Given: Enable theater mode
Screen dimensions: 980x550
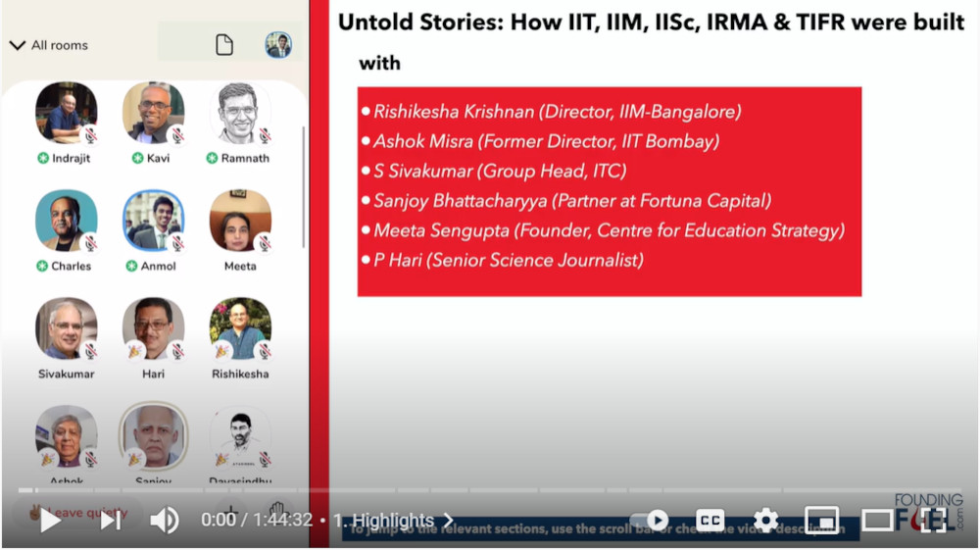Looking at the screenshot, I should coord(877,520).
